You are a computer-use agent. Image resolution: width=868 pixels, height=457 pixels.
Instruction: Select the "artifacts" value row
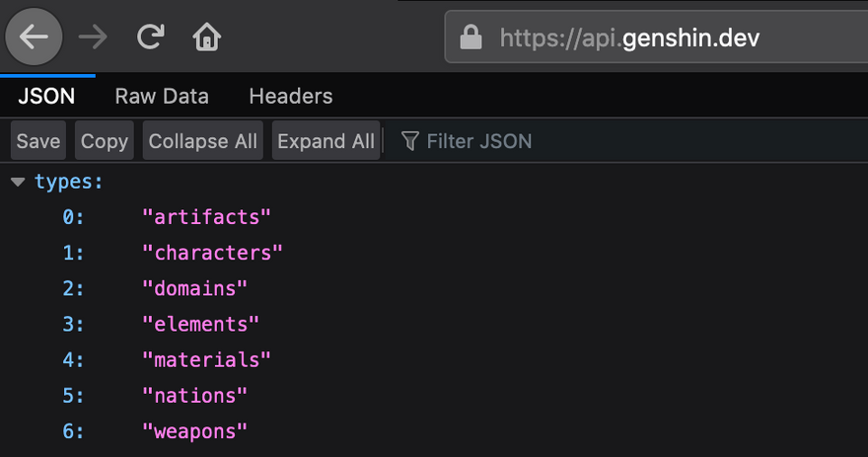point(206,217)
